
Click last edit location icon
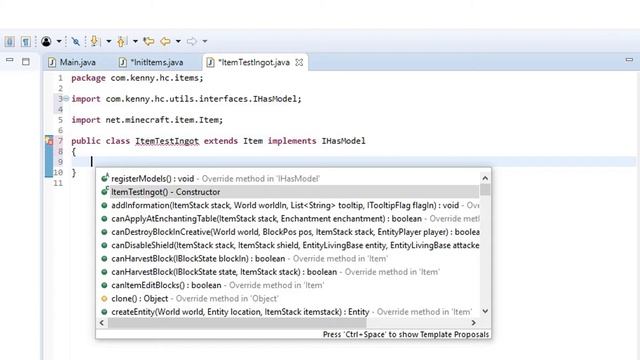point(149,41)
